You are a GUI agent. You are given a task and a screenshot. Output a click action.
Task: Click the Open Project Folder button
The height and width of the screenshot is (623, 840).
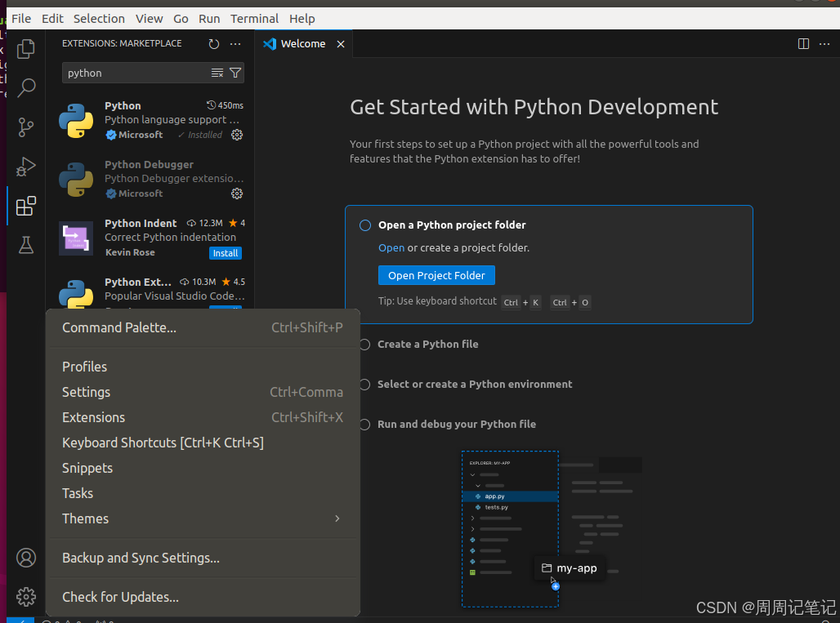[x=436, y=275]
